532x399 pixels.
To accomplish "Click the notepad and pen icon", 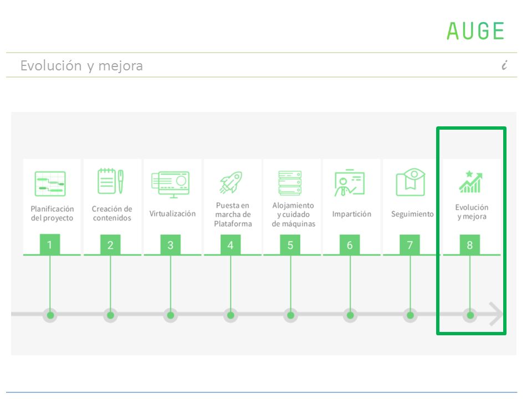I will tap(111, 181).
